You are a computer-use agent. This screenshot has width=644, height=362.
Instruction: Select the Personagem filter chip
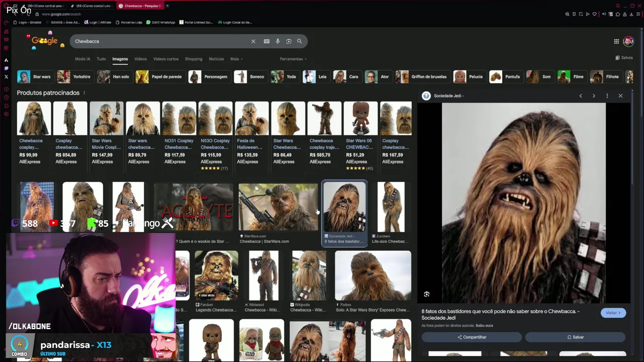209,77
